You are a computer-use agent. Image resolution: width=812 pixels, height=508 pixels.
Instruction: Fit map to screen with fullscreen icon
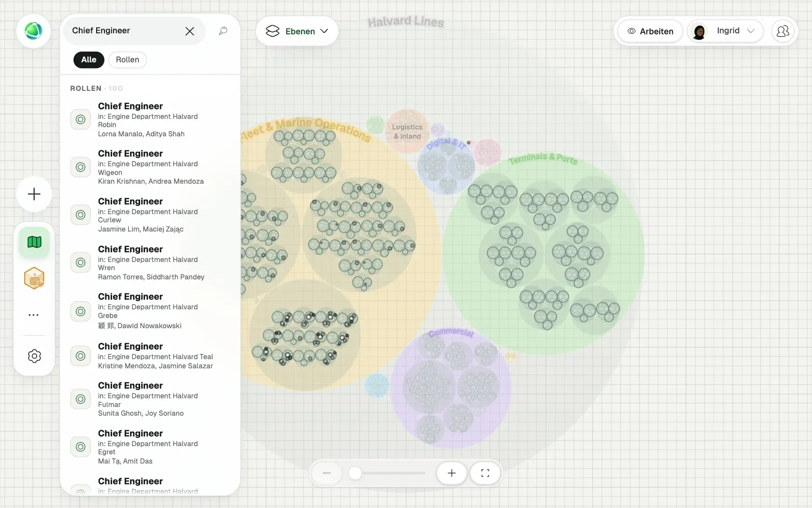485,473
